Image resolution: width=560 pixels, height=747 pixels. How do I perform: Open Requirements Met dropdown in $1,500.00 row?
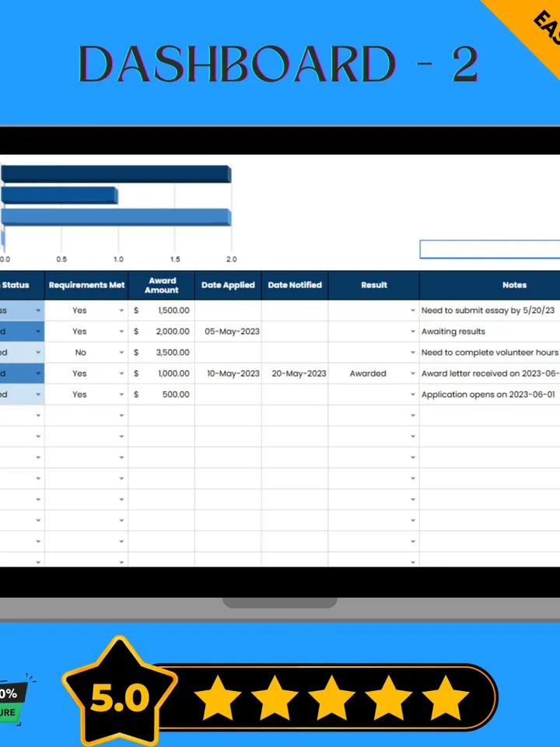tap(121, 310)
